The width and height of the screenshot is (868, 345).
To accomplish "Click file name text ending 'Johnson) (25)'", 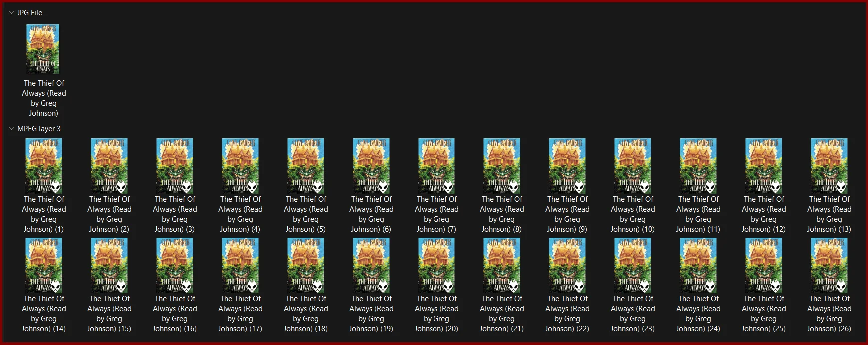I will tap(764, 314).
